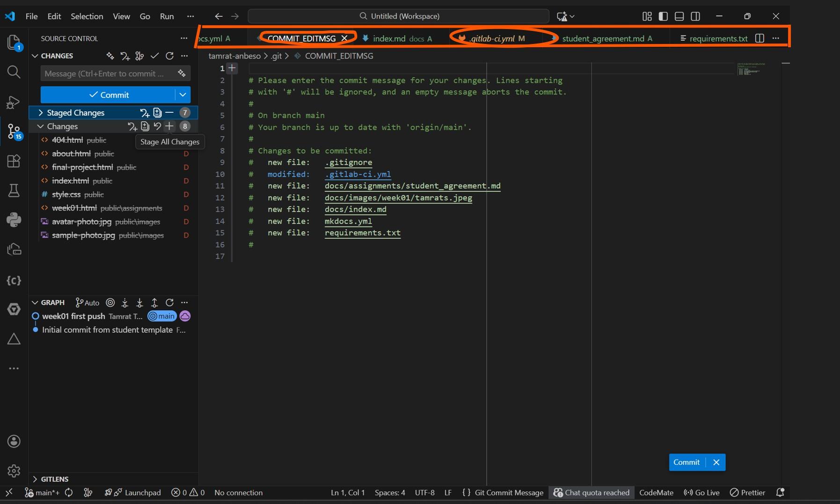Open editor tab bar more actions
840x504 pixels.
[x=776, y=38]
